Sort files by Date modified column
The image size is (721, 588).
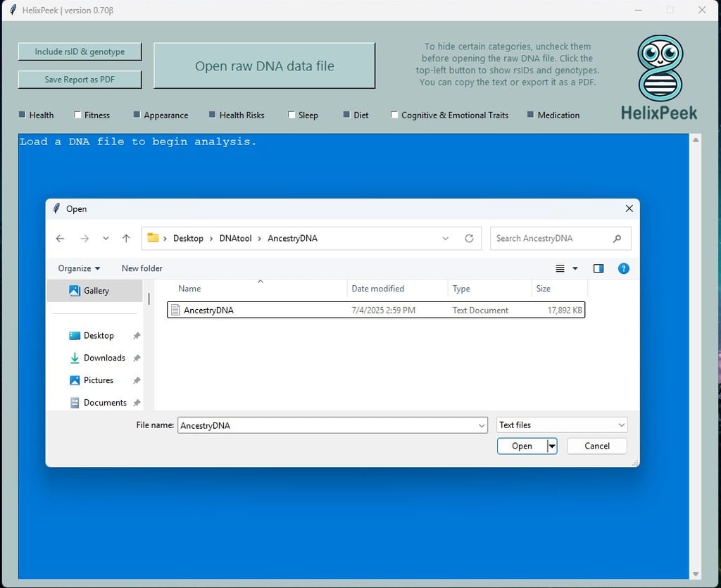pos(377,289)
